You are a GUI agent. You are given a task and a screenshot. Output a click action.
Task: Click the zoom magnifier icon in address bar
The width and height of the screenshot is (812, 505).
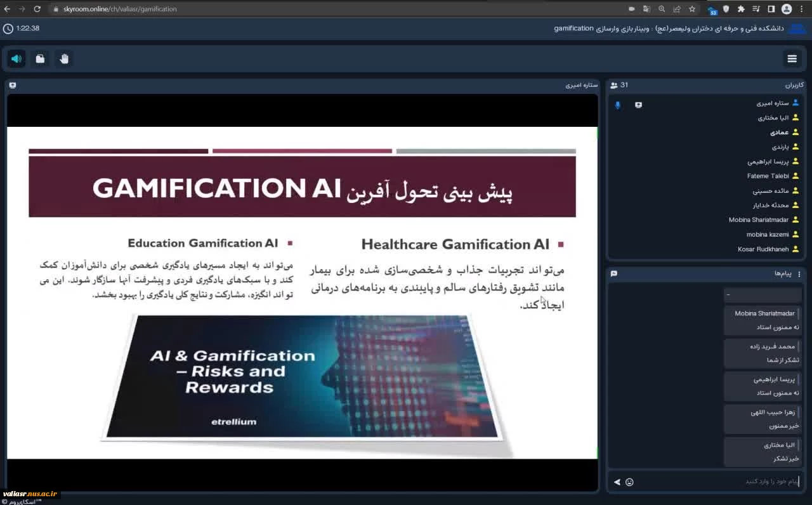coord(662,9)
